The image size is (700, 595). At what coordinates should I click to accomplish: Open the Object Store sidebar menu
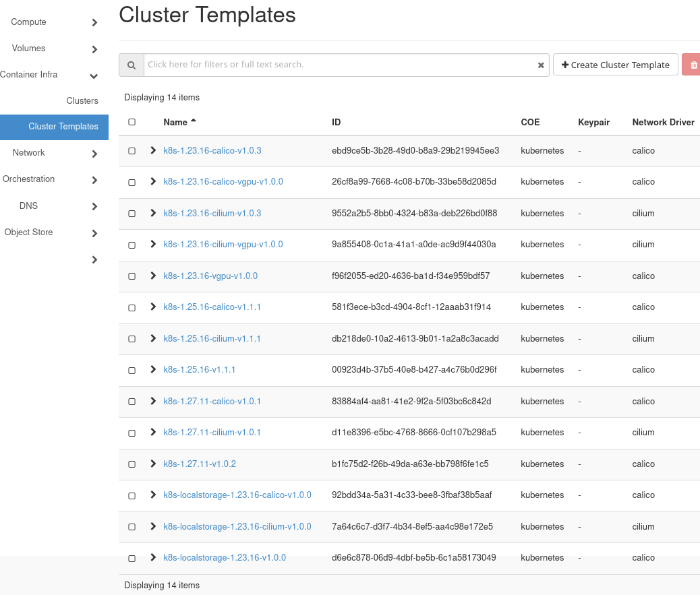[54, 232]
